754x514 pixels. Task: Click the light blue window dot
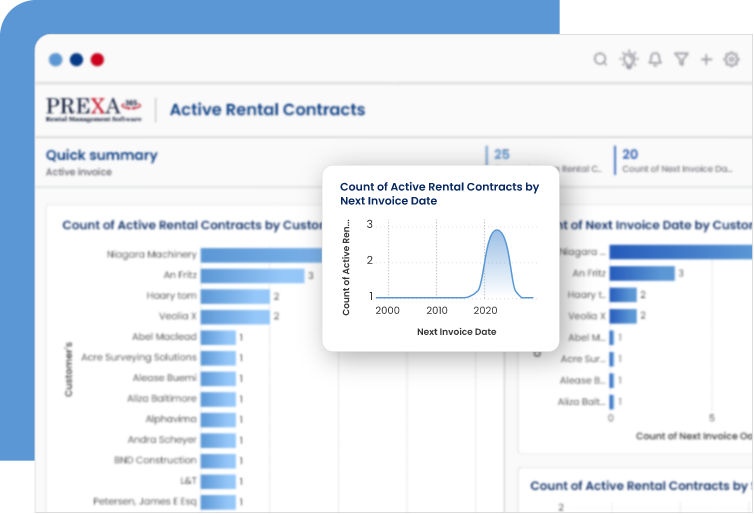(x=55, y=60)
